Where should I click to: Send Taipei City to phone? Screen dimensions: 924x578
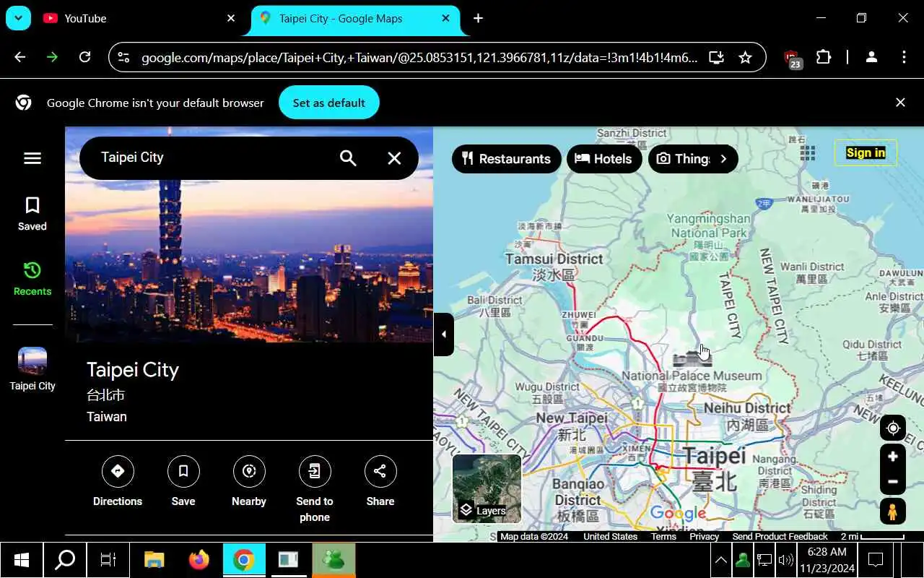315,489
